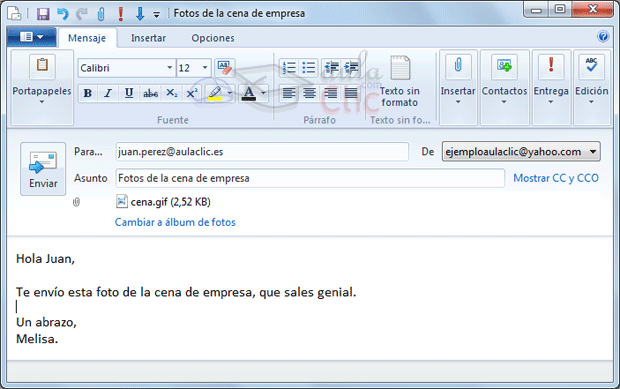The width and height of the screenshot is (620, 389).
Task: Toggle strikethrough formatting
Action: (150, 93)
